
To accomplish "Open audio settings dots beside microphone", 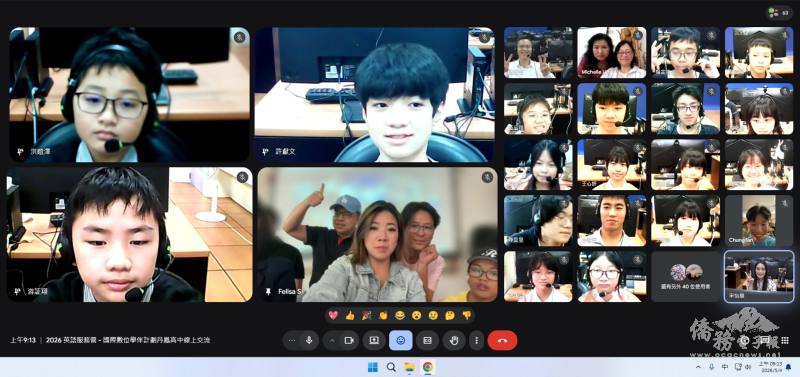I will [x=292, y=340].
